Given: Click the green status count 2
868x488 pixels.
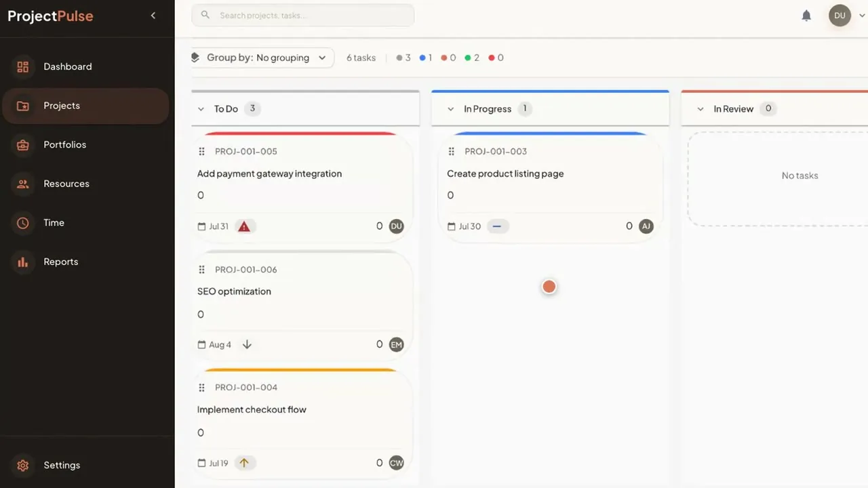Looking at the screenshot, I should click(472, 58).
